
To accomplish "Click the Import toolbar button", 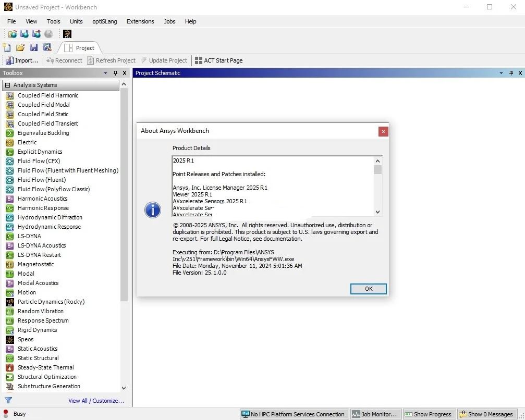I will click(x=22, y=60).
